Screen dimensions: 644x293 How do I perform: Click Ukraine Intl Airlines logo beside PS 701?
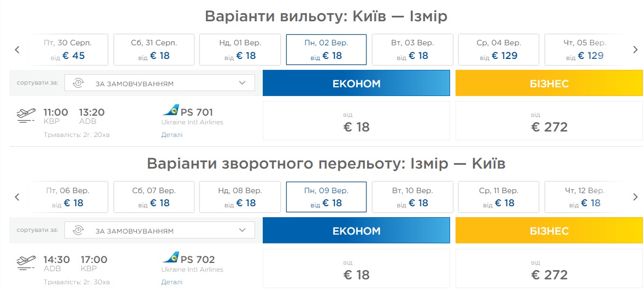[x=171, y=111]
